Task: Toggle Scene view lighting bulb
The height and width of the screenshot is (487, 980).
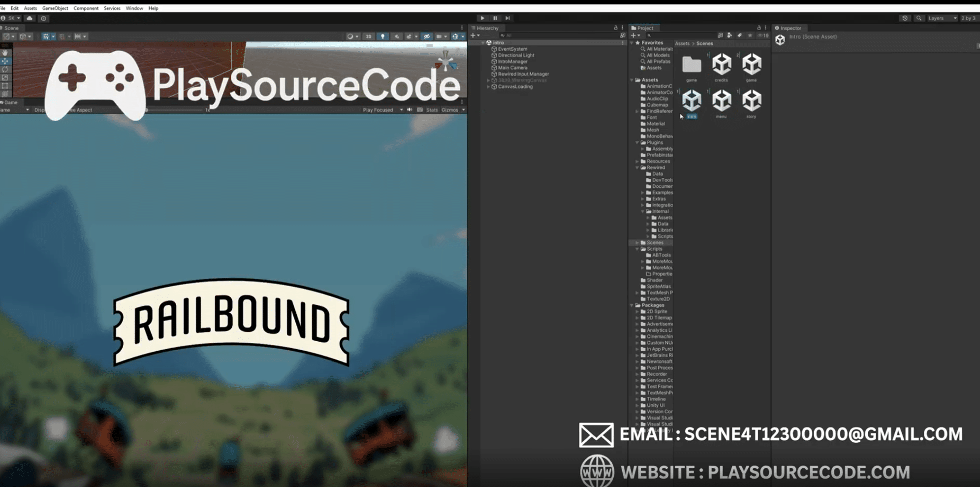Action: tap(382, 36)
